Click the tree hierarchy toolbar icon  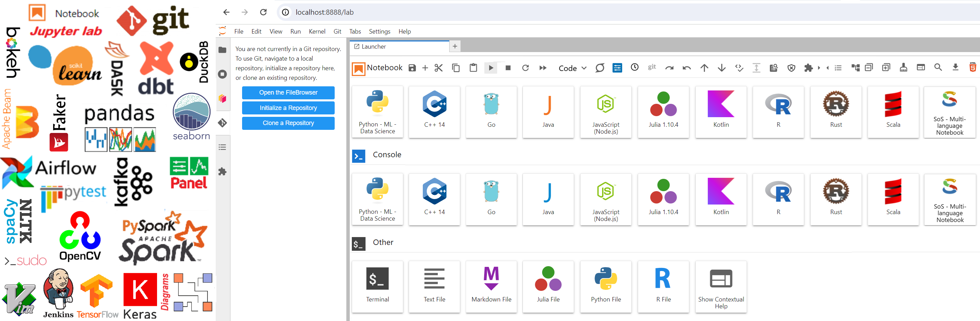(x=856, y=68)
